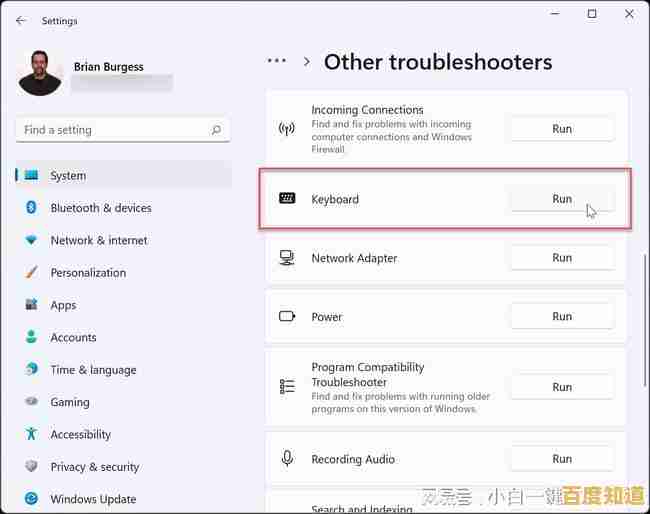The height and width of the screenshot is (514, 650).
Task: Select Time & language in sidebar
Action: tap(93, 370)
